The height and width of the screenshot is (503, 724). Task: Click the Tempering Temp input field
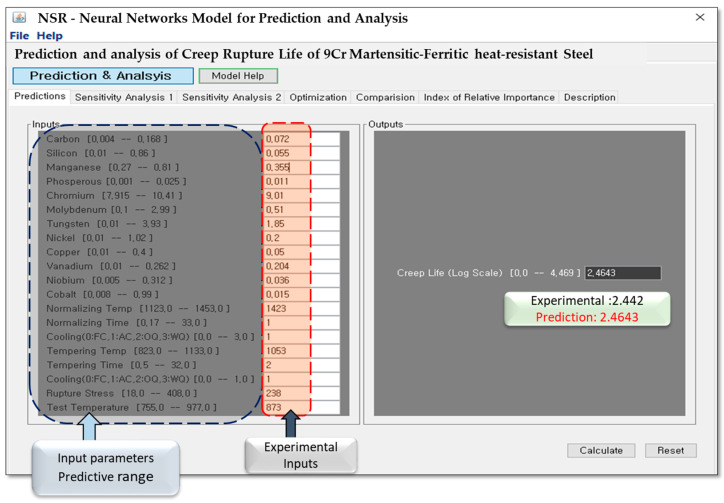click(x=302, y=351)
